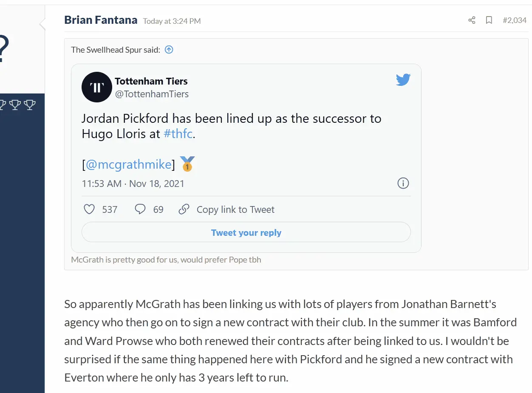Click 'Copy link to Tweet'
This screenshot has height=393, width=532.
(x=235, y=209)
